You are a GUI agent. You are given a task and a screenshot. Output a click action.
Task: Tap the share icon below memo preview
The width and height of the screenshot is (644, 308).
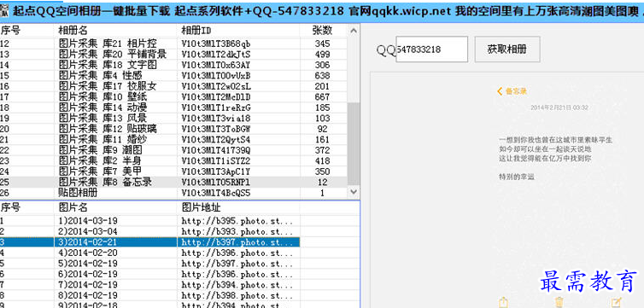pyautogui.click(x=504, y=303)
